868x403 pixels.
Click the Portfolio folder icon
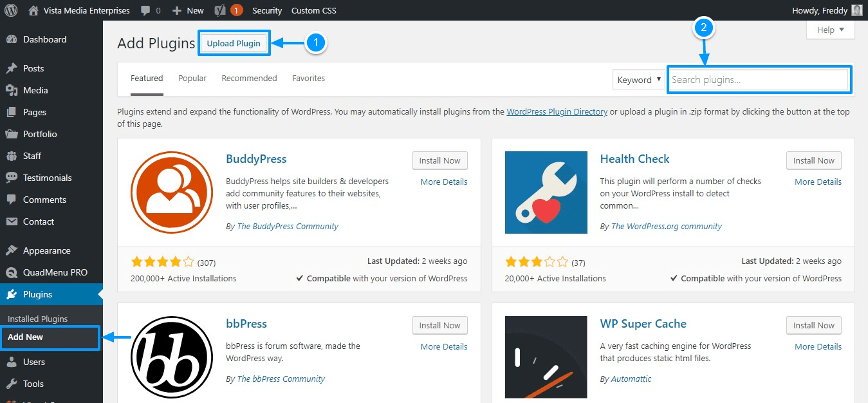tap(12, 134)
